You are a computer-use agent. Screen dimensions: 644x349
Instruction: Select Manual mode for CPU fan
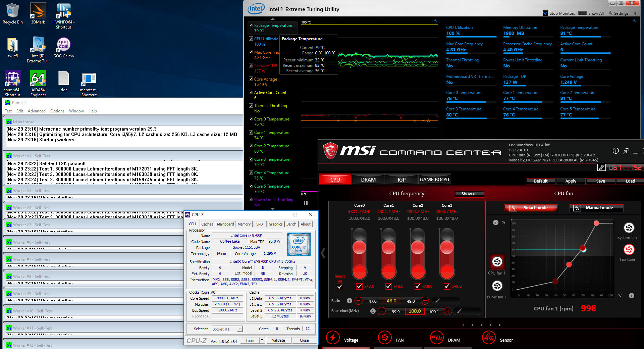596,208
